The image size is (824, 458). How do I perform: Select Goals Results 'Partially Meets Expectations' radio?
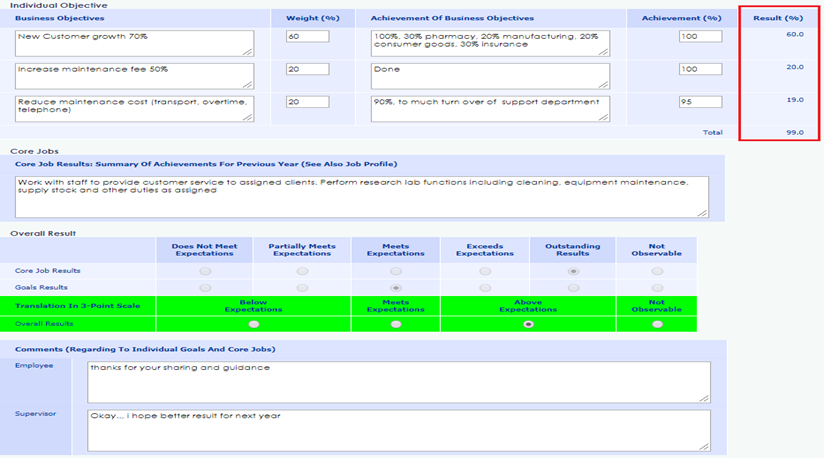302,288
